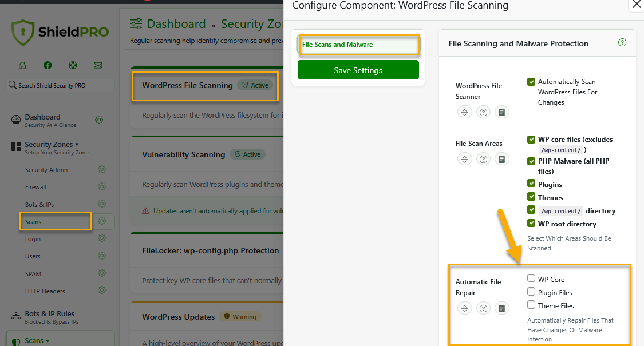
Task: Open gear icon next to Scans
Action: click(x=102, y=221)
